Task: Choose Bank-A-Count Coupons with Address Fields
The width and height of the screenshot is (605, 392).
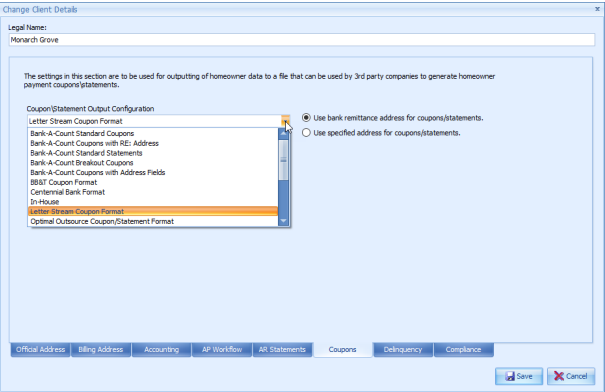Action: (153, 172)
